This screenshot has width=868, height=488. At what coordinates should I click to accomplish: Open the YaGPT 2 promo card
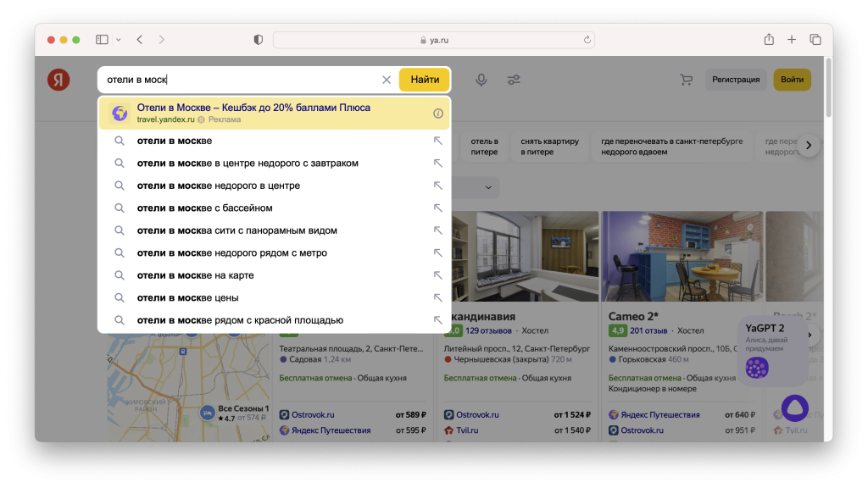773,351
